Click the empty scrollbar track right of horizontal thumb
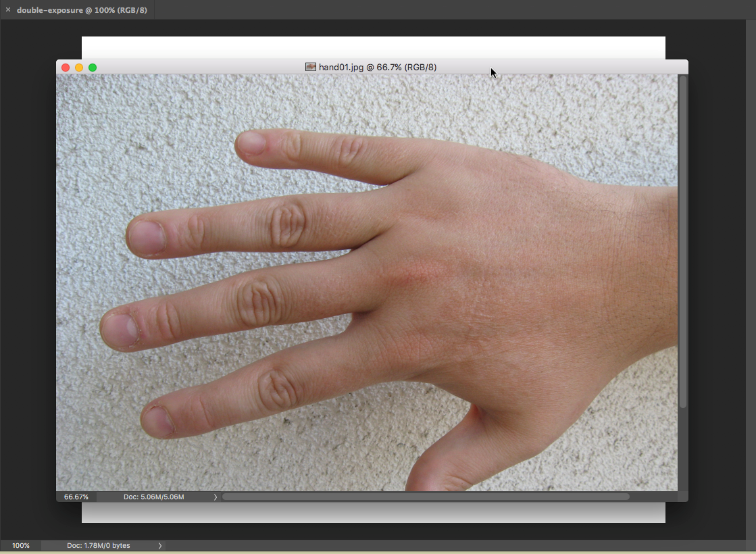The image size is (756, 554). pyautogui.click(x=652, y=497)
